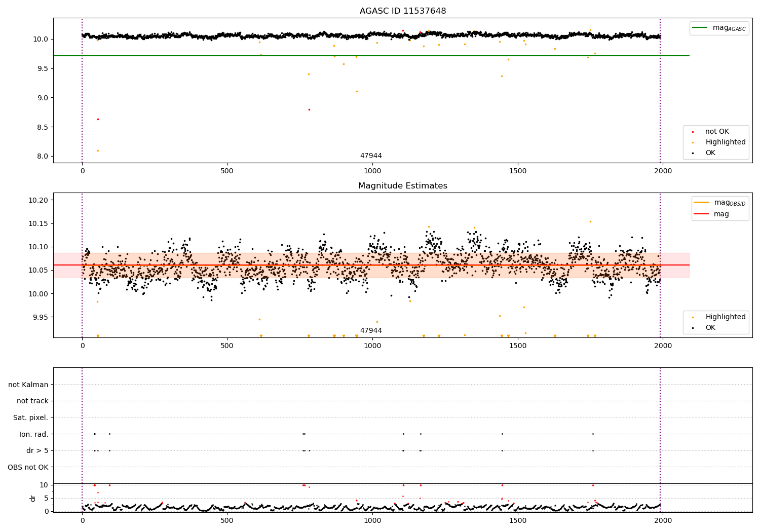Click 'Highlighted' legend entry in top plot

tap(719, 142)
